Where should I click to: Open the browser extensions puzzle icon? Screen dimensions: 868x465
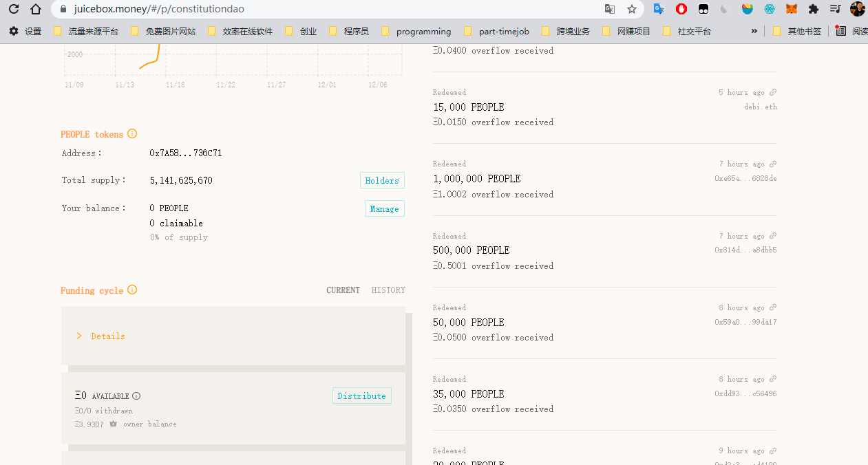click(x=814, y=9)
